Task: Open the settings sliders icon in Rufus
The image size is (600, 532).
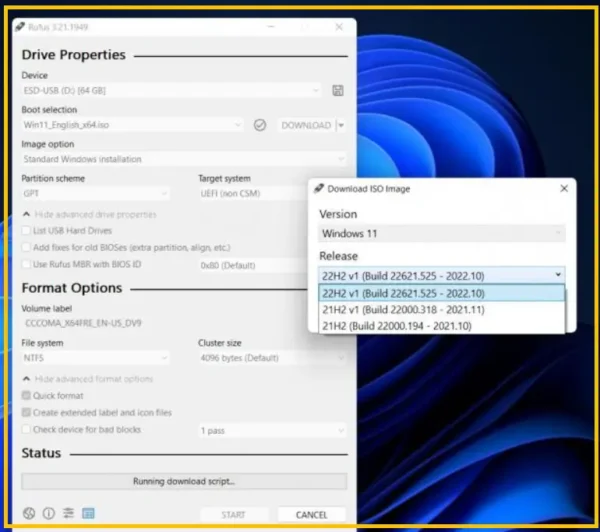Action: click(68, 513)
